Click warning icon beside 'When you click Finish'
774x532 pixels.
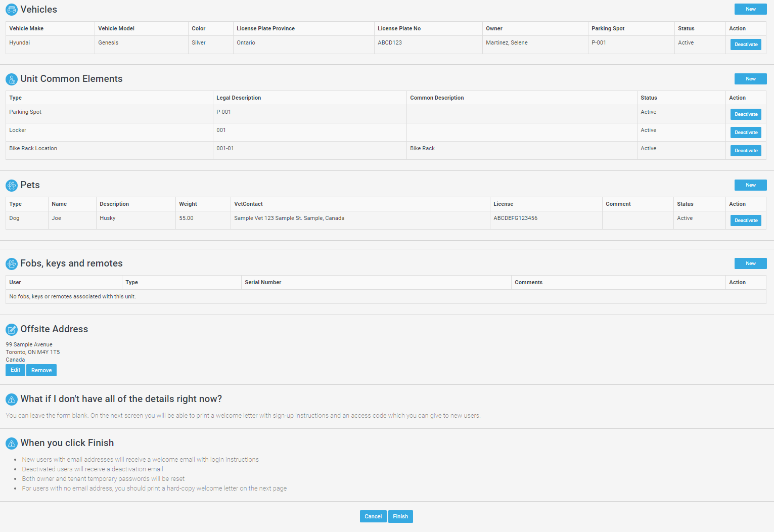tap(11, 443)
